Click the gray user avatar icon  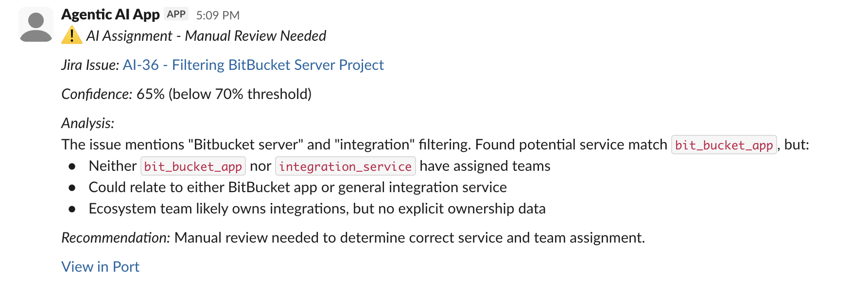tap(35, 25)
